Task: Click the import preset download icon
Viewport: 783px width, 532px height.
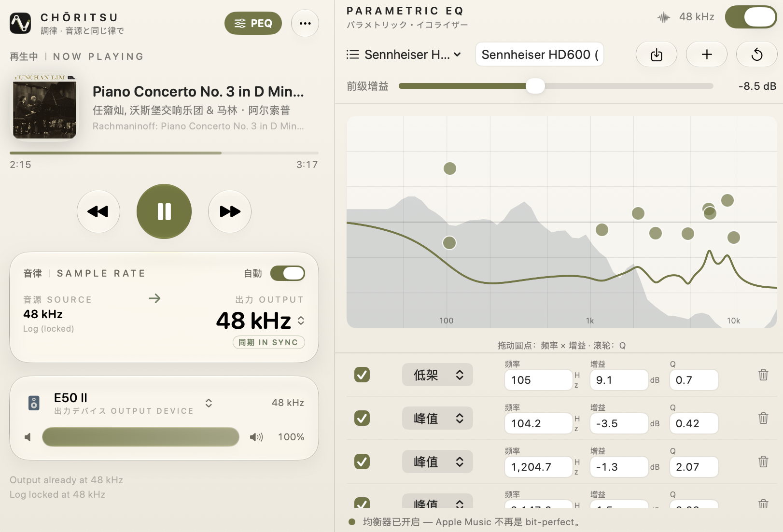Action: 657,55
